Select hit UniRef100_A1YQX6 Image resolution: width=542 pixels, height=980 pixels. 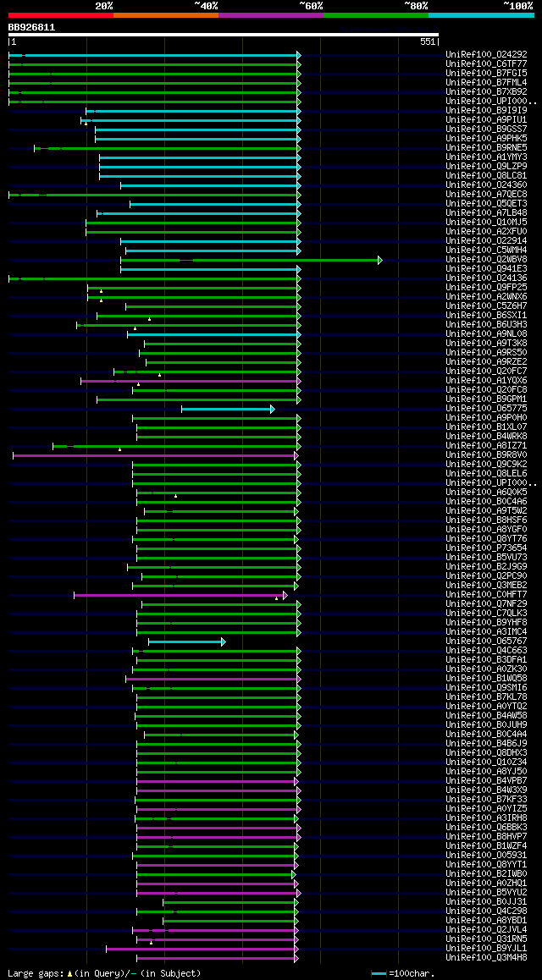pos(486,380)
